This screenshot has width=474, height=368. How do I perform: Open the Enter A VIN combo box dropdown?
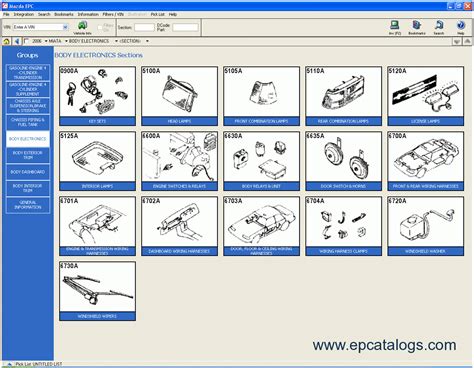[x=65, y=27]
